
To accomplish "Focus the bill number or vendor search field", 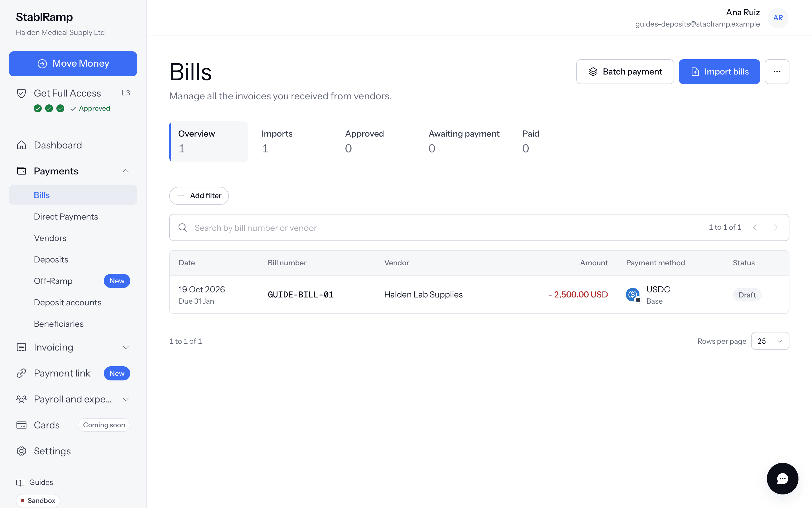I will tap(436, 227).
